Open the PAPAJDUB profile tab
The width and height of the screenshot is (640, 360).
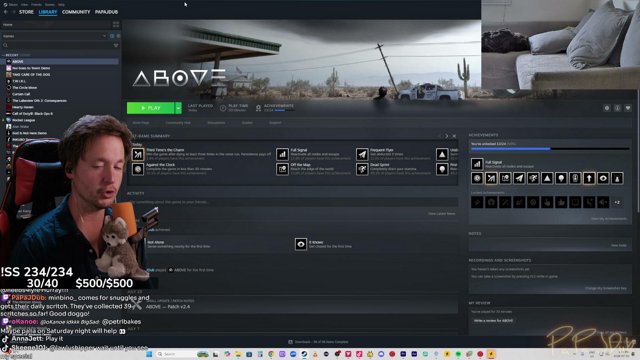(106, 12)
